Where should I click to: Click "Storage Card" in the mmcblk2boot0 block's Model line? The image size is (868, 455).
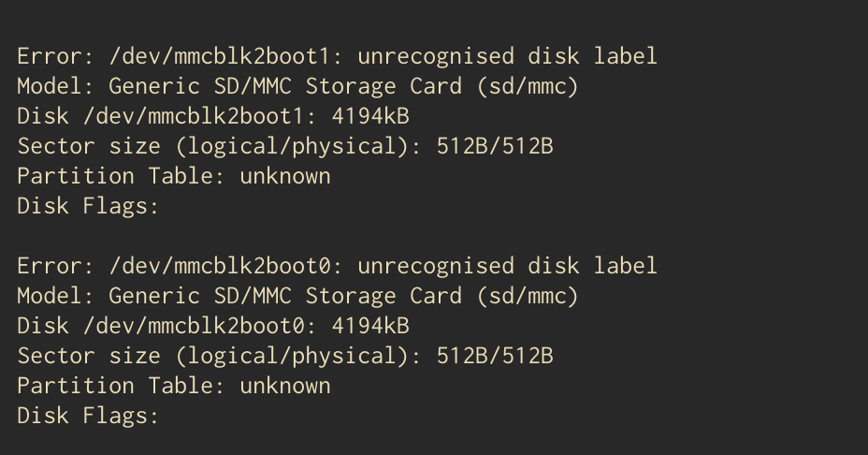[x=383, y=296]
